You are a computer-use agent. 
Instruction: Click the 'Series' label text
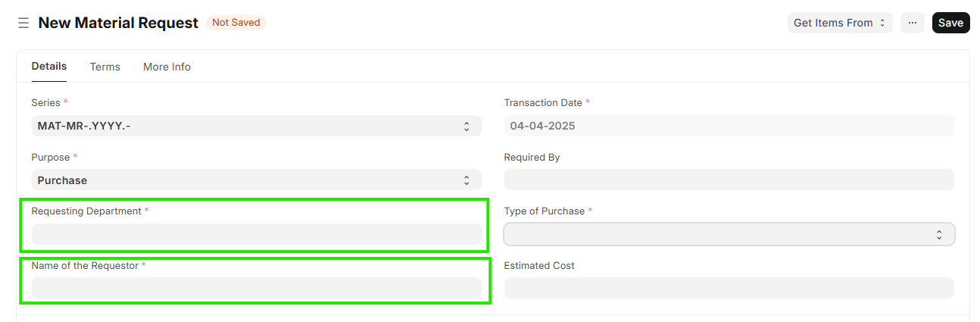[x=45, y=102]
